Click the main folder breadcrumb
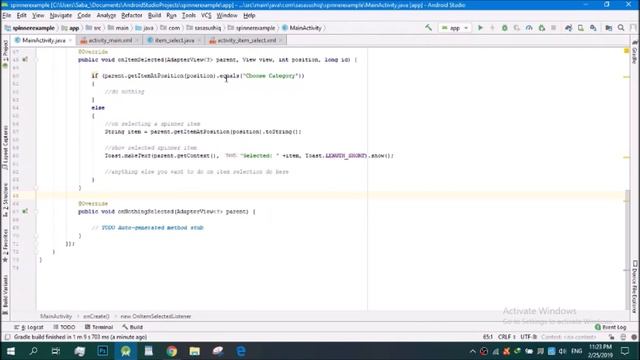Viewport: 640px width, 360px height. click(118, 28)
